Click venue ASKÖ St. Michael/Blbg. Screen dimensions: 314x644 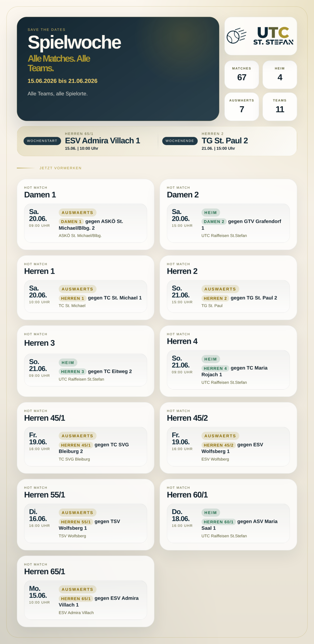coord(80,236)
